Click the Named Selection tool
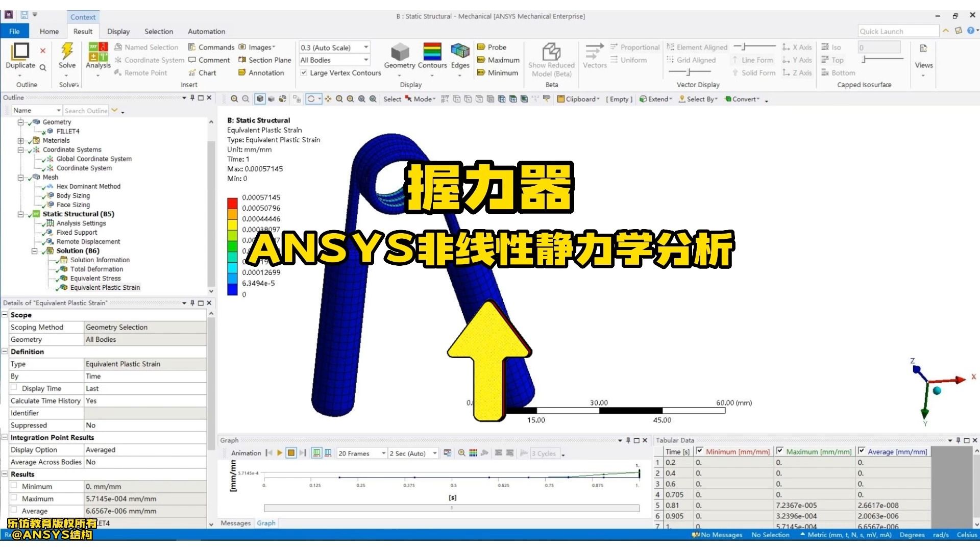The height and width of the screenshot is (551, 980). (x=146, y=47)
